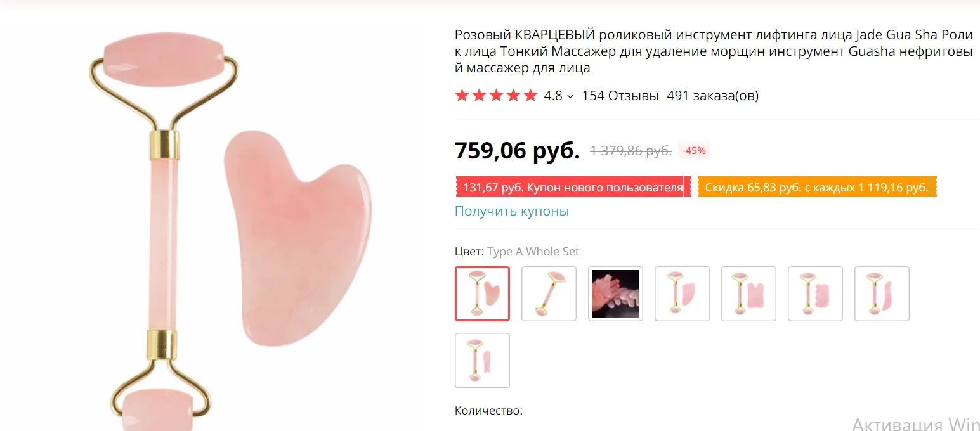This screenshot has width=980, height=431.
Task: Choose the sixth color variant thumbnail
Action: pos(815,293)
